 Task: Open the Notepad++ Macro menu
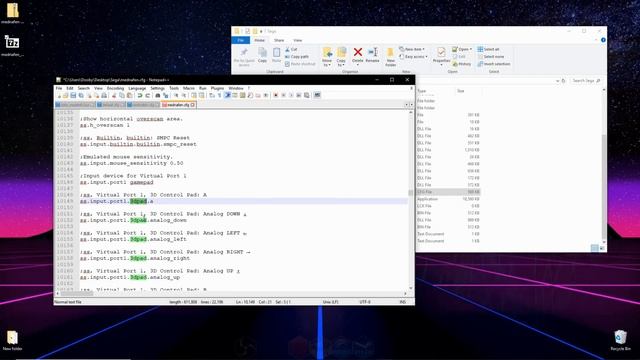(189, 88)
